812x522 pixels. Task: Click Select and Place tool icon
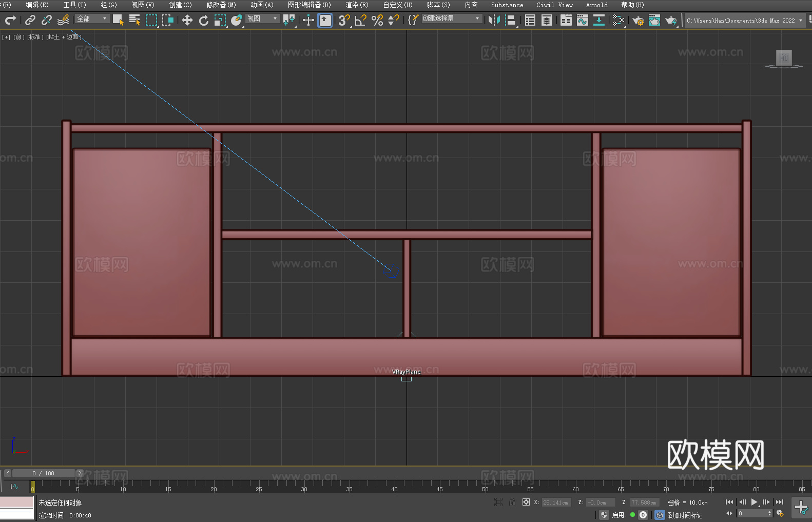coord(237,20)
